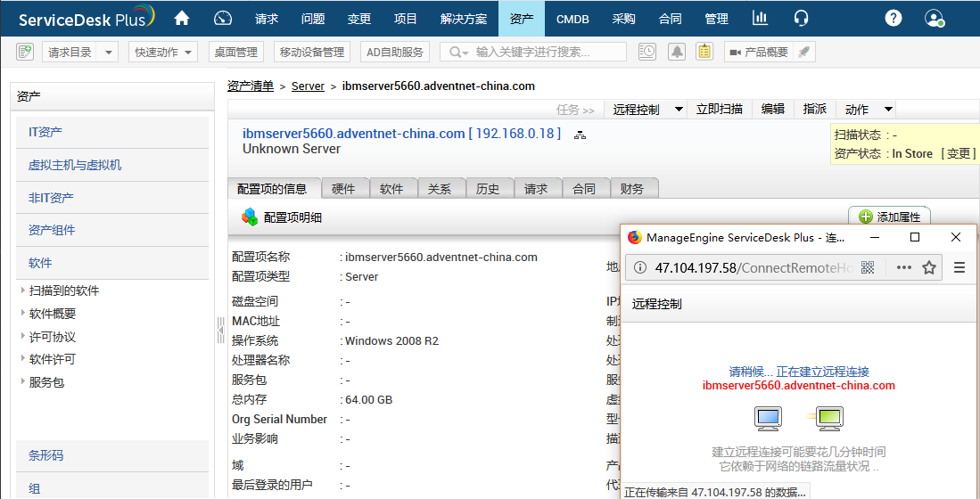Click the 添加属性 button
The width and height of the screenshot is (980, 499).
pyautogui.click(x=889, y=217)
